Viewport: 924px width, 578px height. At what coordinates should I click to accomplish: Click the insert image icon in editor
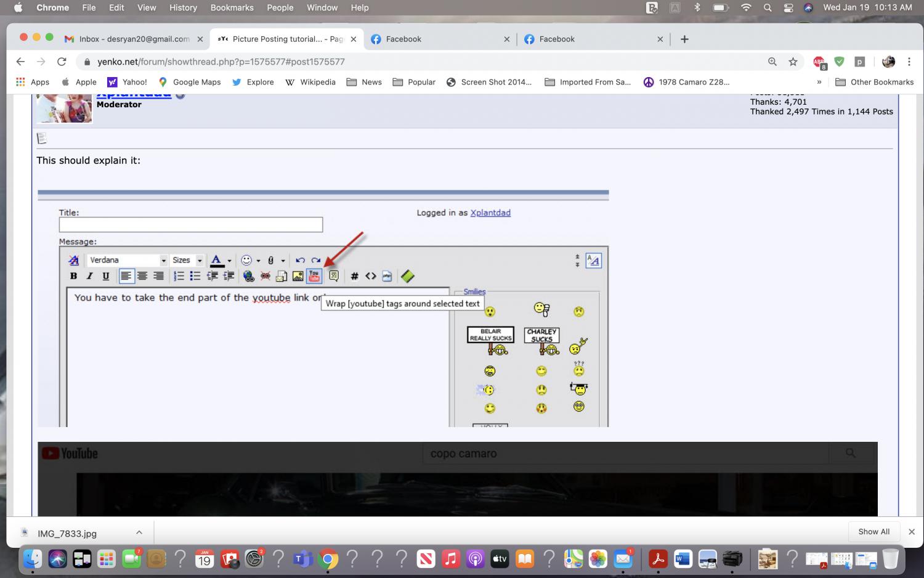tap(298, 276)
